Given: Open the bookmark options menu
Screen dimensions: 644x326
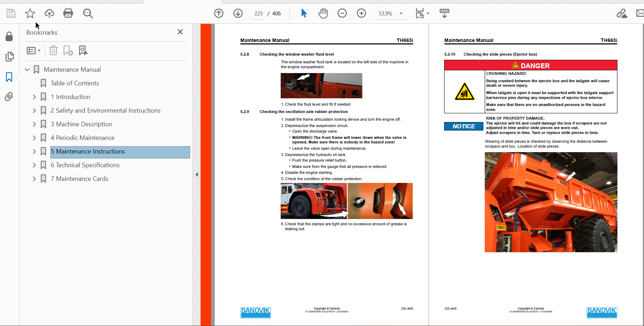Looking at the screenshot, I should pyautogui.click(x=34, y=51).
